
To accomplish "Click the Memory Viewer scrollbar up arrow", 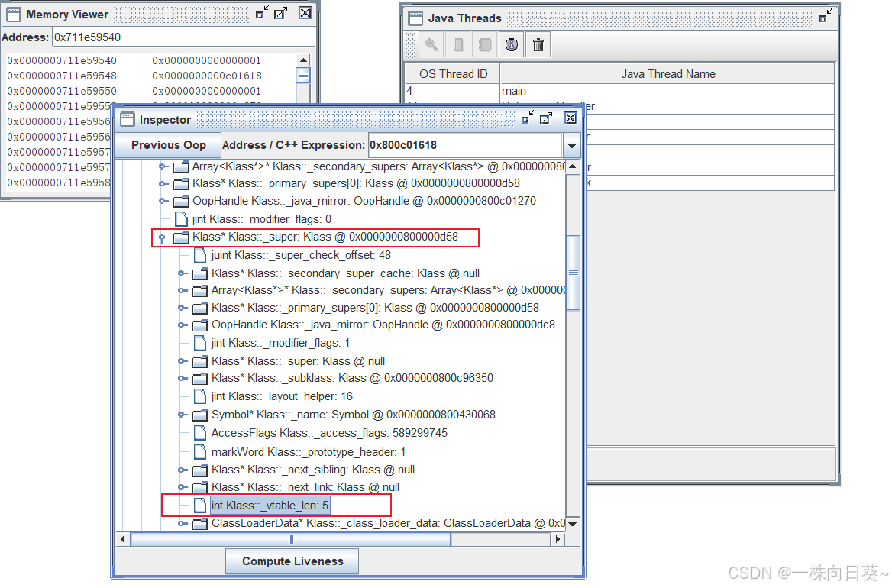I will [x=303, y=60].
